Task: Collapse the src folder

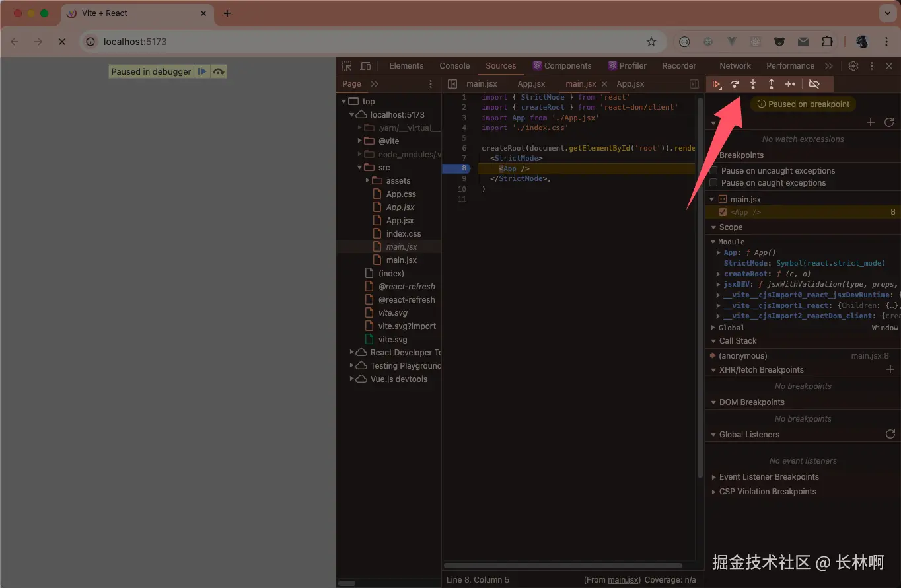Action: click(360, 168)
